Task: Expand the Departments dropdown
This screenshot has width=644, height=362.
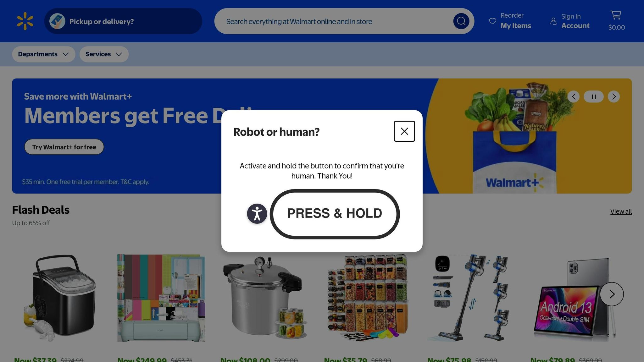Action: point(44,54)
